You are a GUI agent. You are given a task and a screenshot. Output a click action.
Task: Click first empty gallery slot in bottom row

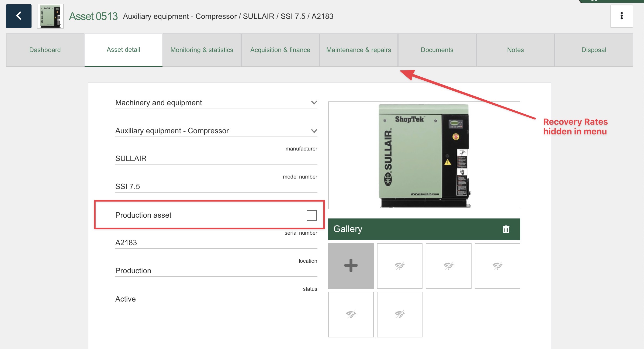[351, 314]
